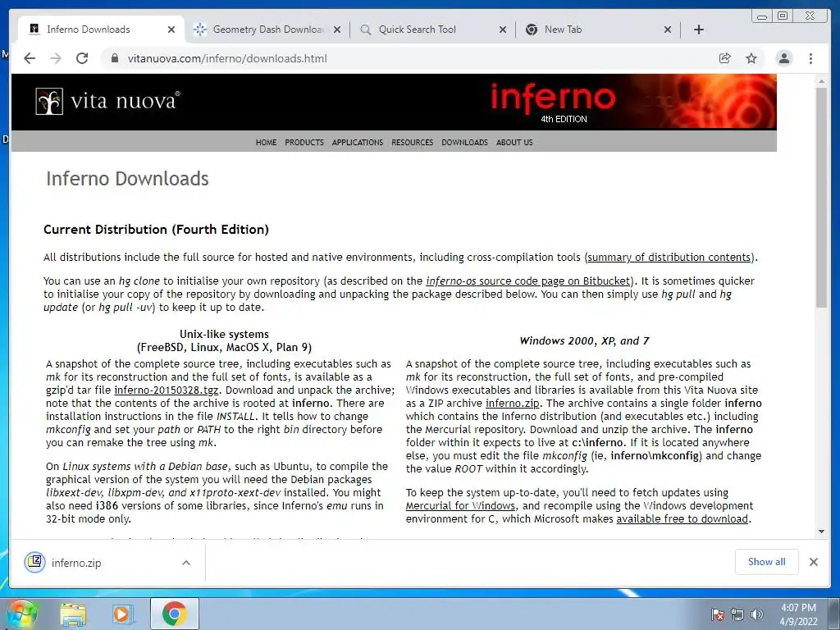Open Chrome's three-dot menu
The image size is (840, 630).
pyautogui.click(x=810, y=58)
